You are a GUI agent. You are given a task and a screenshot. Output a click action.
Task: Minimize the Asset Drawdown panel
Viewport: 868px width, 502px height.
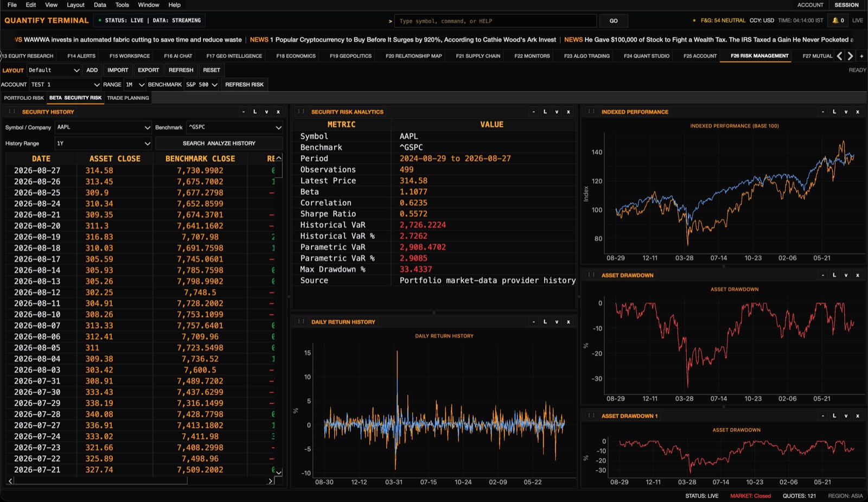(823, 275)
